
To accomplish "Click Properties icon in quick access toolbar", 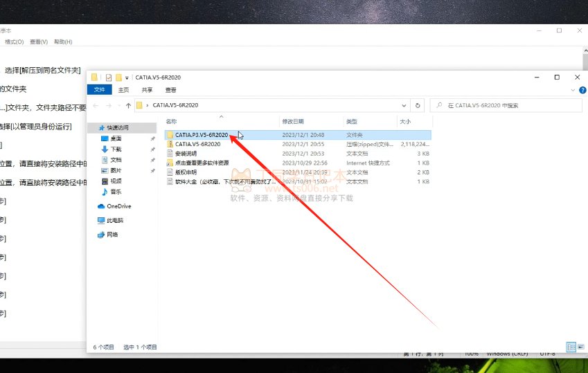I will coord(109,78).
